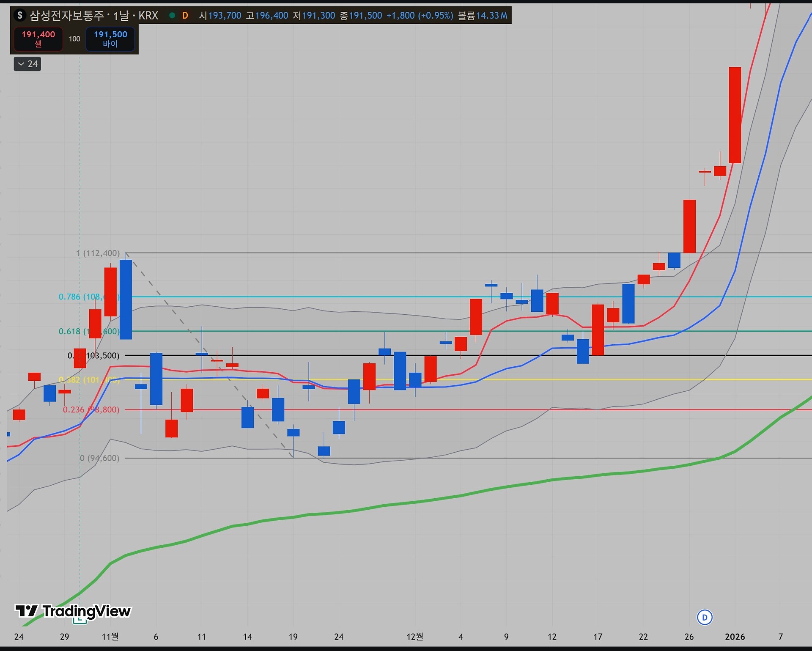Click the green market status dot

[172, 16]
